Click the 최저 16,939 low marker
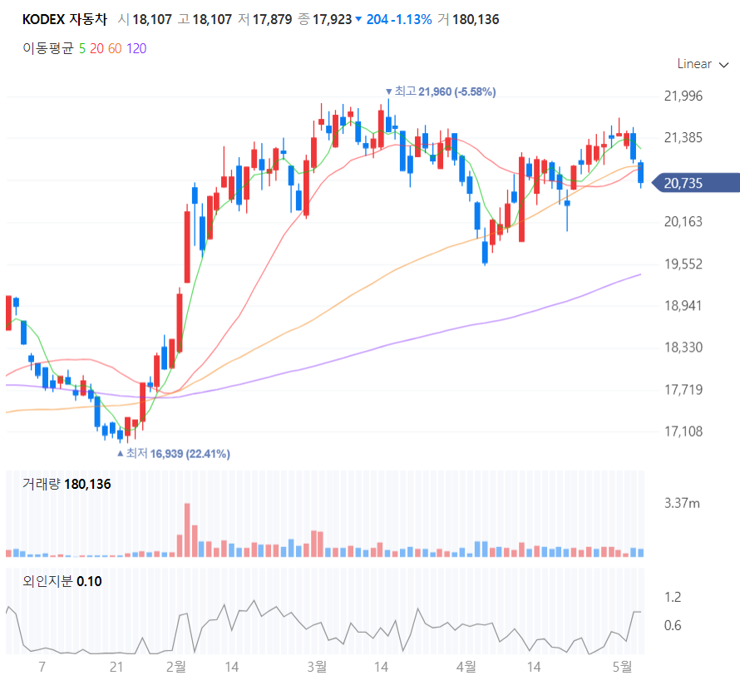This screenshot has width=740, height=700. (x=174, y=454)
